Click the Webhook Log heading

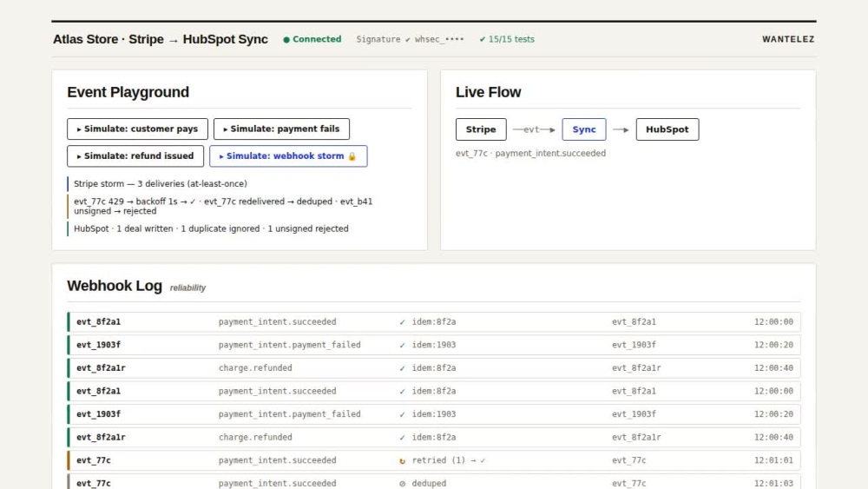click(115, 286)
